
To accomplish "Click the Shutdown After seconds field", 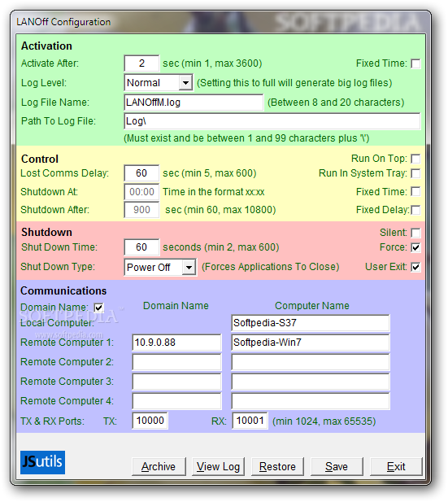I will [141, 210].
